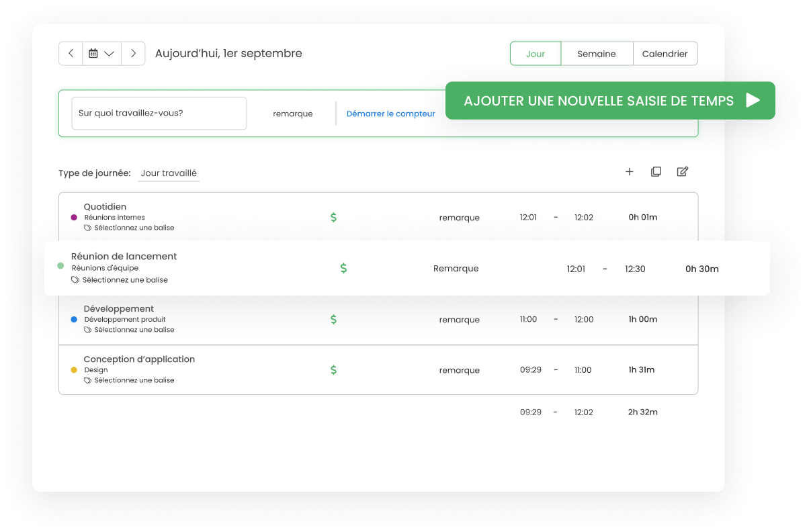Image resolution: width=811 pixels, height=532 pixels.
Task: Click the Sur quoi travaillez-vous field
Action: pos(159,114)
